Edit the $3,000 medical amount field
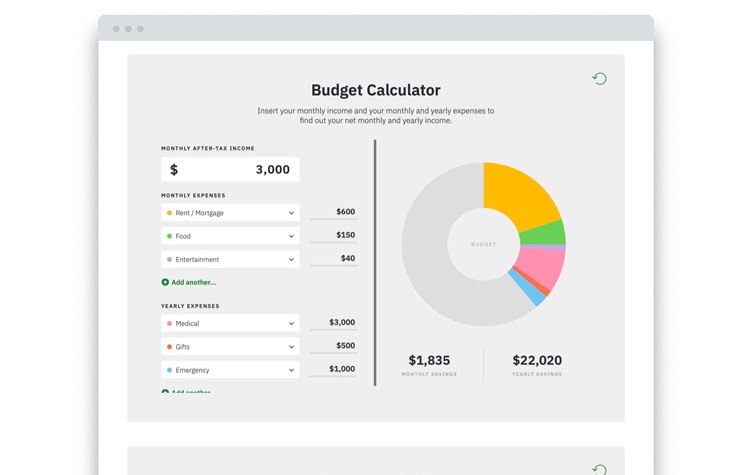 [x=333, y=322]
